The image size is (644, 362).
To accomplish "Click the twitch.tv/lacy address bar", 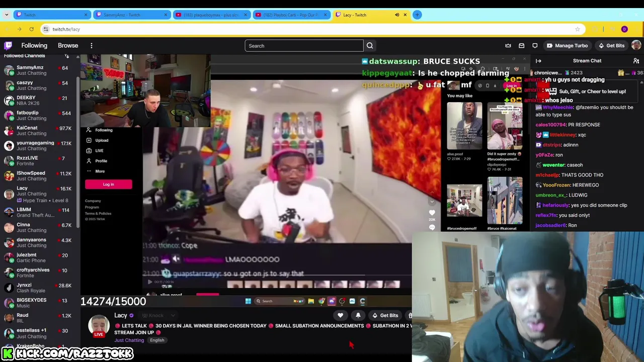I will pos(312,29).
